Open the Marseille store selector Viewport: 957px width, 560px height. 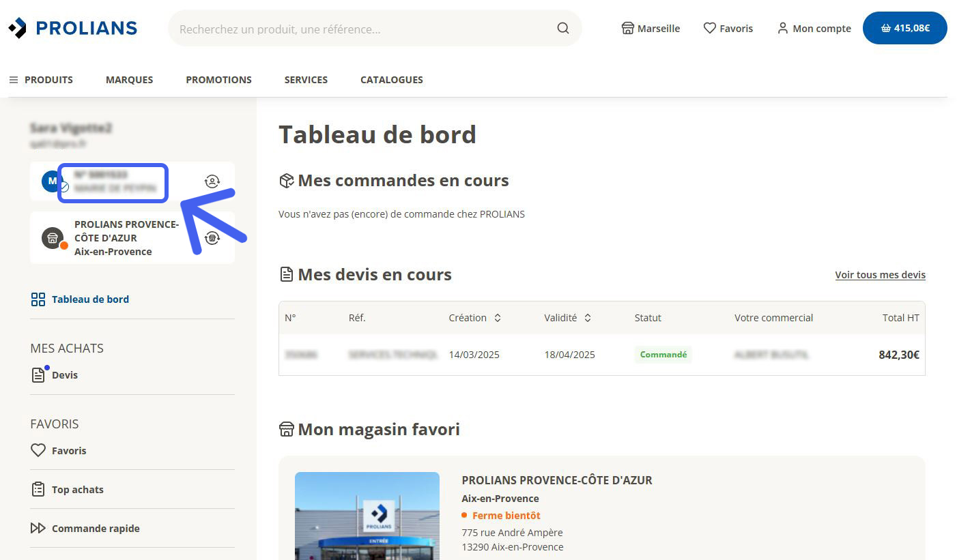coord(651,29)
